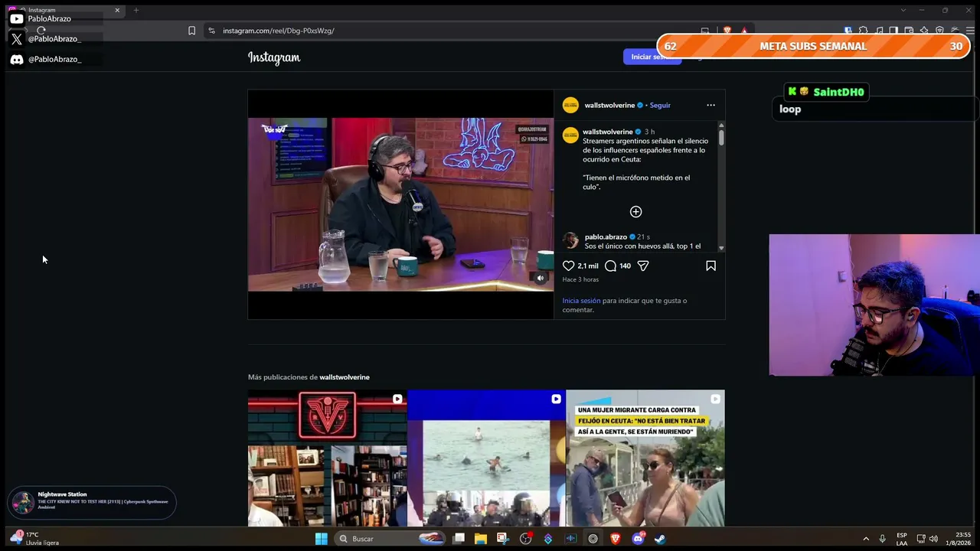Image resolution: width=980 pixels, height=551 pixels.
Task: Open Brave browser from the taskbar
Action: (x=616, y=539)
